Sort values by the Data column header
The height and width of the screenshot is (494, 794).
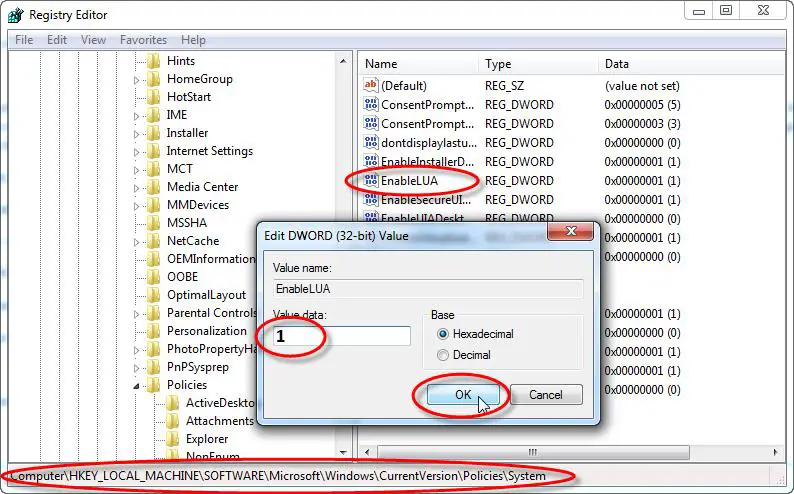[x=691, y=64]
